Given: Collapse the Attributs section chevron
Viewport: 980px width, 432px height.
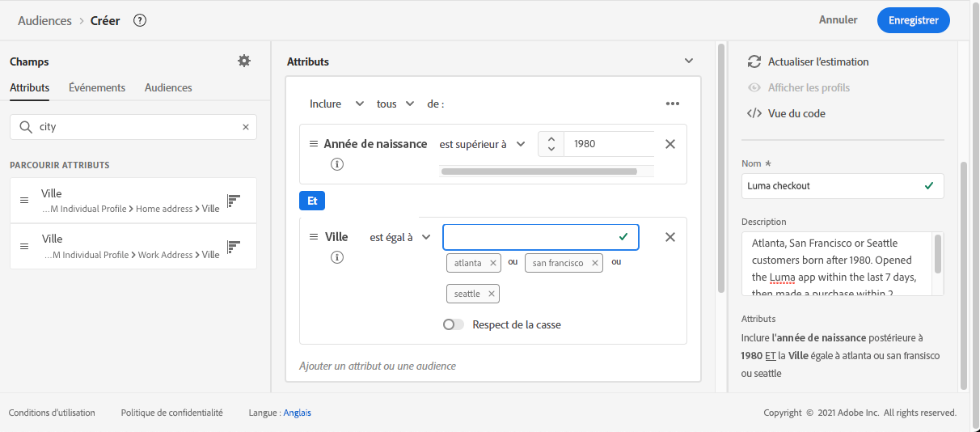Looking at the screenshot, I should (689, 61).
